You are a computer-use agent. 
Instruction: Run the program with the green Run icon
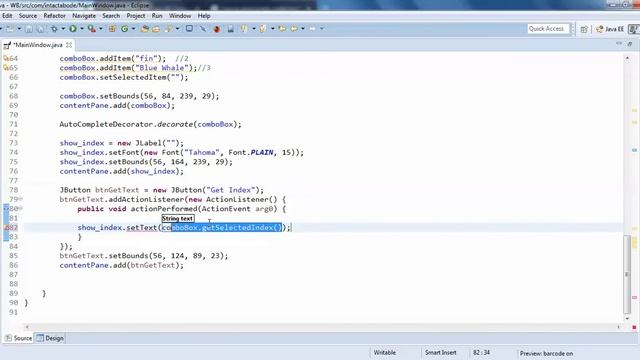point(73,29)
